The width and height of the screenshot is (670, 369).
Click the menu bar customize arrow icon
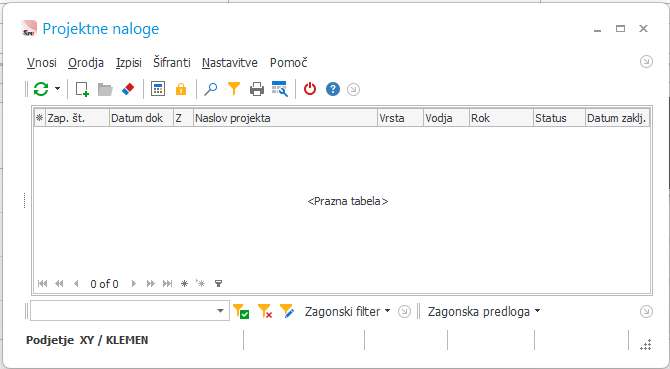646,62
